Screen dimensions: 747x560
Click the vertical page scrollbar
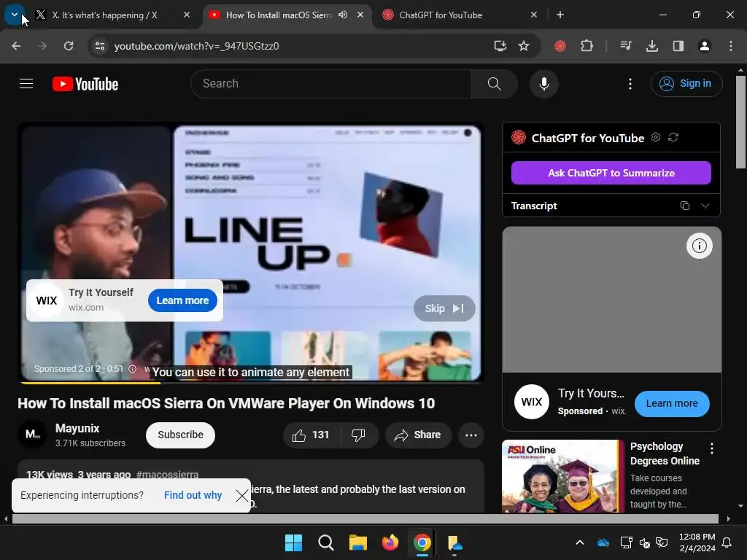(x=740, y=122)
